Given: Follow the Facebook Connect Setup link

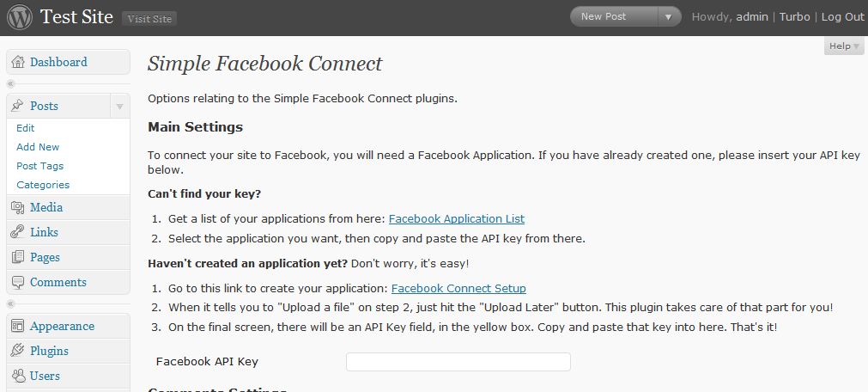Looking at the screenshot, I should [458, 288].
